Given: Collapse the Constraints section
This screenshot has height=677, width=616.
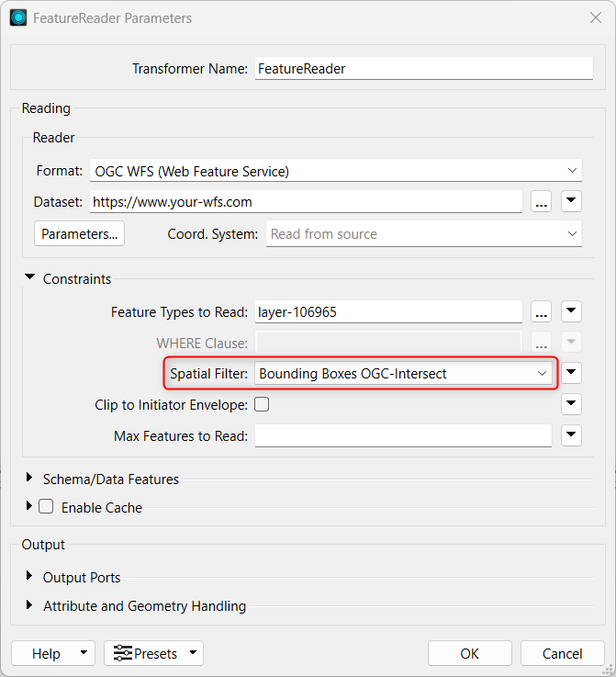Looking at the screenshot, I should [x=29, y=277].
